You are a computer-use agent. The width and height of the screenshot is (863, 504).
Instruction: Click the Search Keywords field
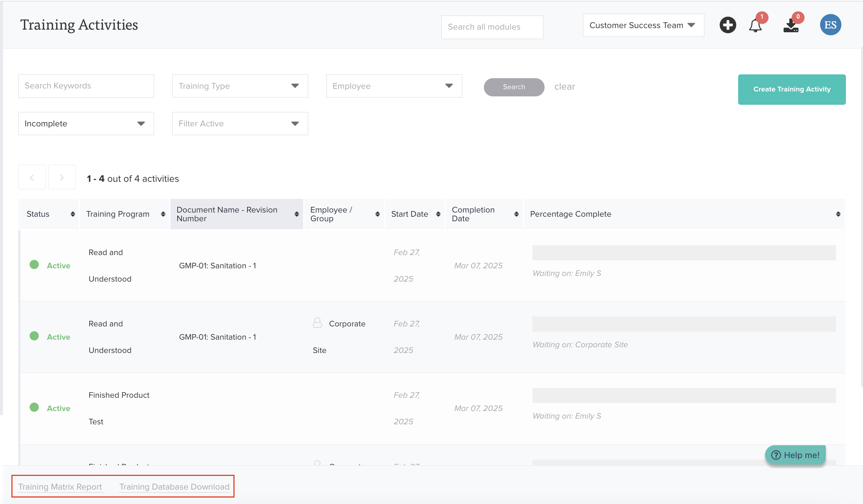86,86
